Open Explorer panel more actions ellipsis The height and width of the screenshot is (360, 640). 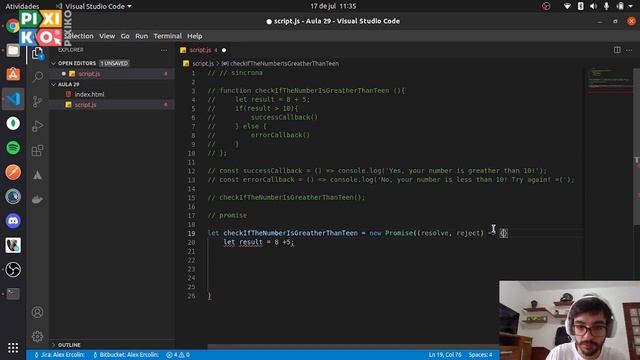click(164, 50)
